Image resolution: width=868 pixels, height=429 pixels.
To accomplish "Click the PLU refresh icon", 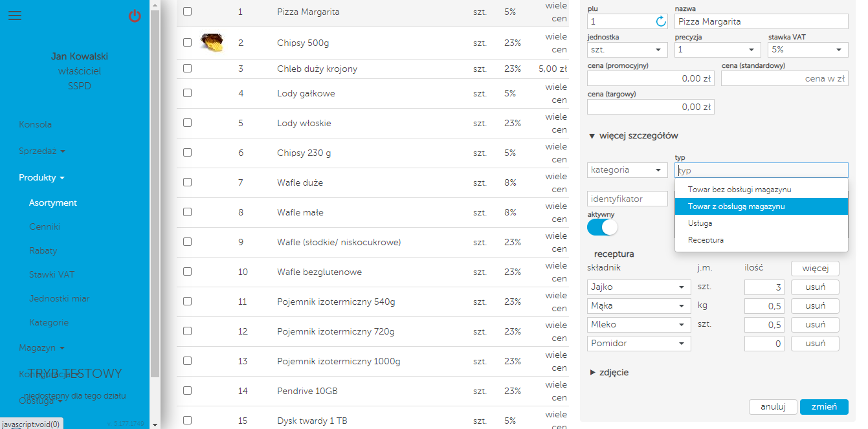I will click(x=661, y=21).
